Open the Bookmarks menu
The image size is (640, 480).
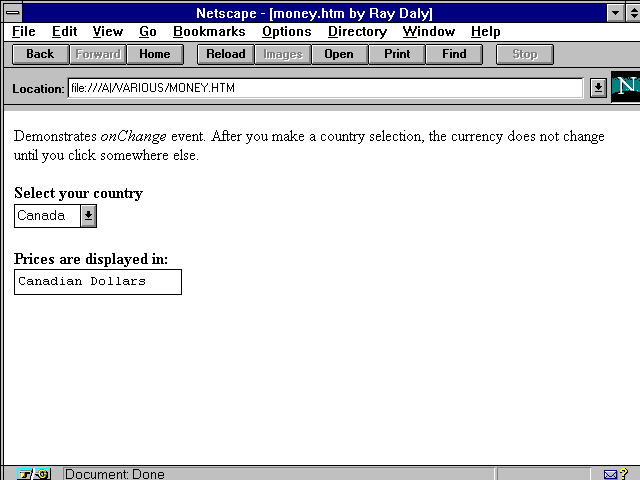coord(209,32)
